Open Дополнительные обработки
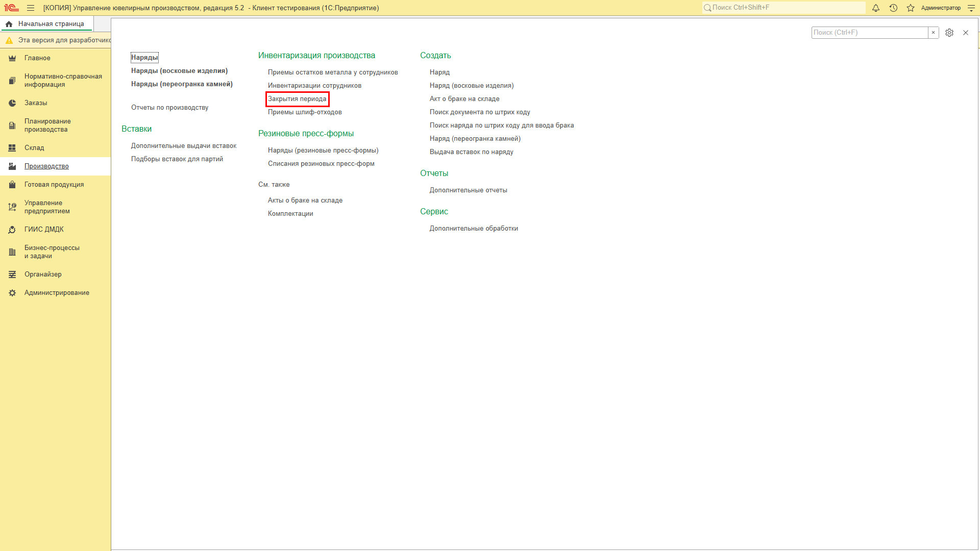 pos(474,229)
